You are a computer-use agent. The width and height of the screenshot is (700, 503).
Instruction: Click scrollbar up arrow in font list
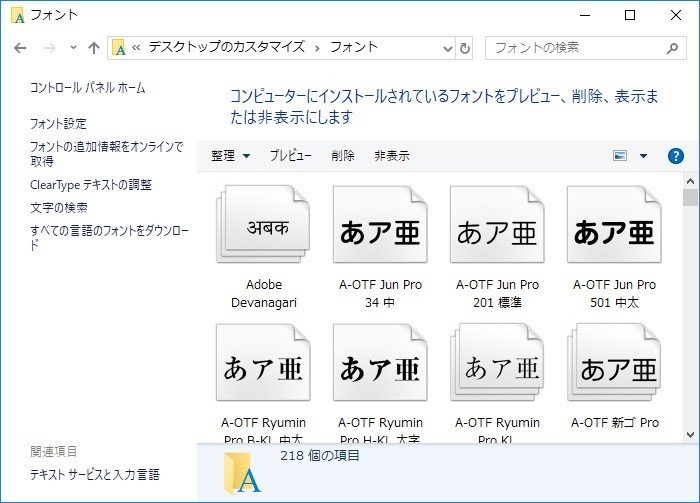tap(690, 181)
